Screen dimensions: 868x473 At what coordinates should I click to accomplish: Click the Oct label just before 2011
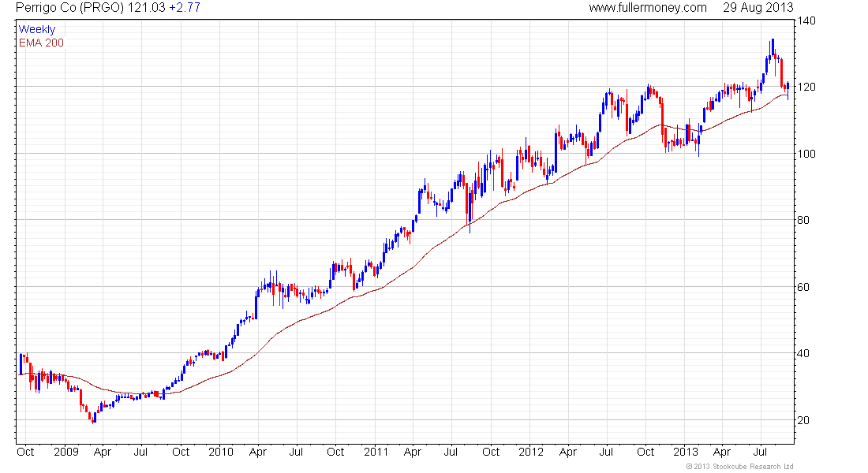tap(335, 452)
